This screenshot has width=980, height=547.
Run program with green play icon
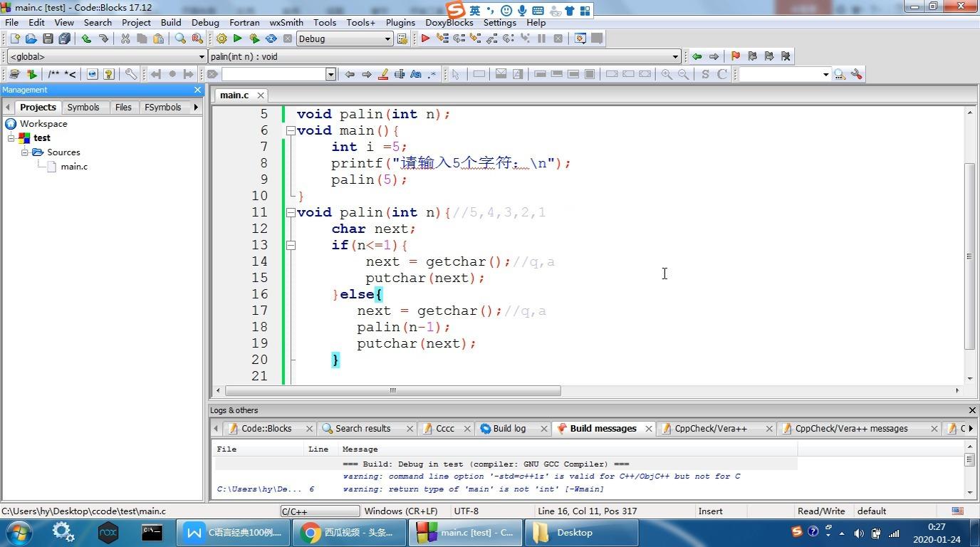point(238,38)
